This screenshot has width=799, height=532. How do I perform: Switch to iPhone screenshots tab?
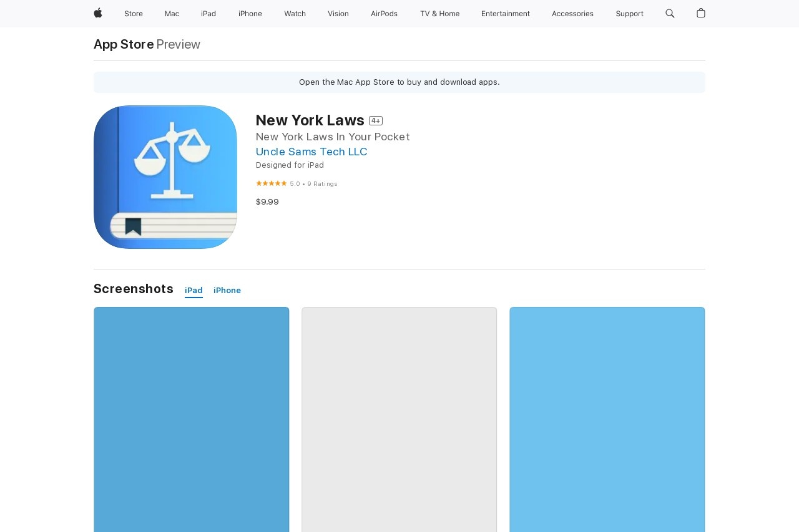227,291
